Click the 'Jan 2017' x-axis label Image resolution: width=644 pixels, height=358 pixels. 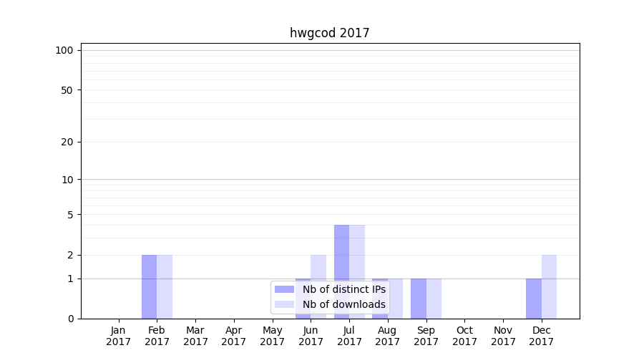pos(119,336)
